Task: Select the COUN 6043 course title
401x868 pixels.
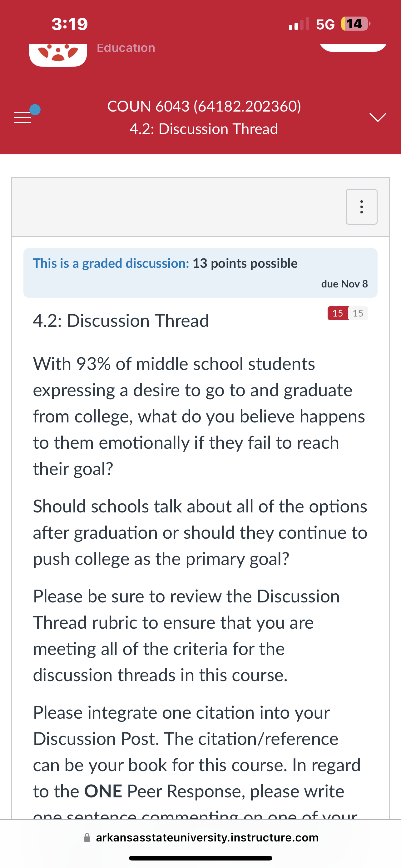Action: (x=204, y=106)
